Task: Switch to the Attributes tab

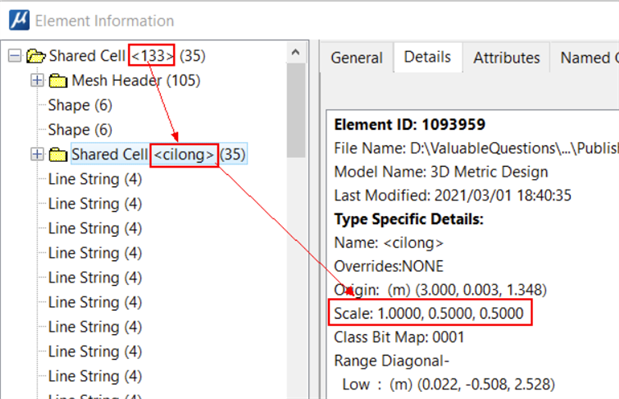Action: (506, 58)
